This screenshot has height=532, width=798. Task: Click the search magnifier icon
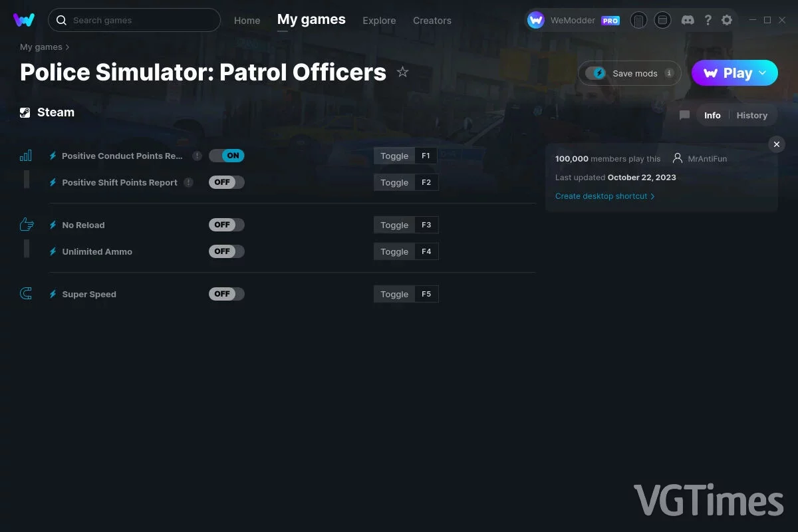[x=61, y=20]
